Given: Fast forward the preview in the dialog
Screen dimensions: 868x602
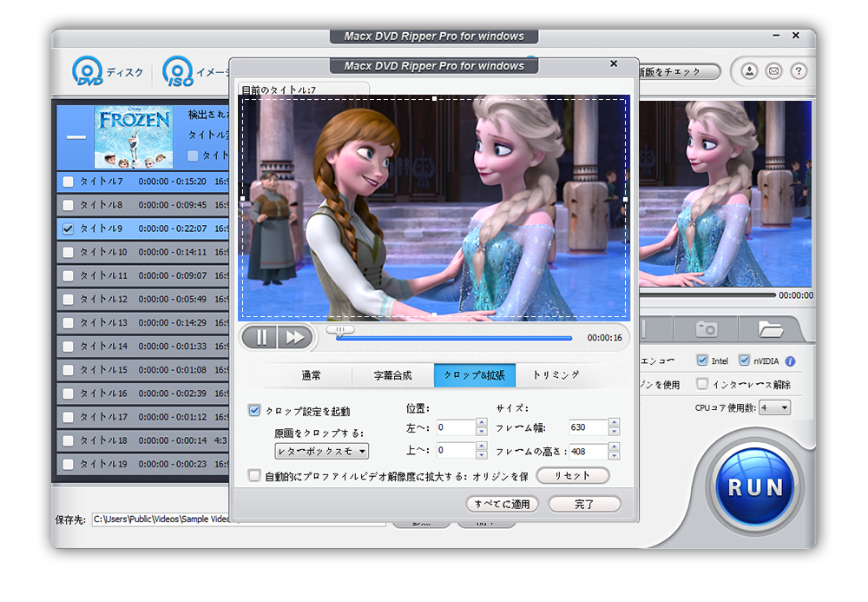Looking at the screenshot, I should pos(294,337).
